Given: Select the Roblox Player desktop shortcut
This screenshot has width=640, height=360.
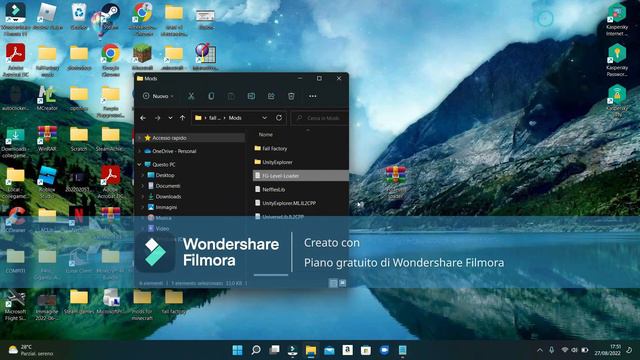Looking at the screenshot, I should coord(47,17).
